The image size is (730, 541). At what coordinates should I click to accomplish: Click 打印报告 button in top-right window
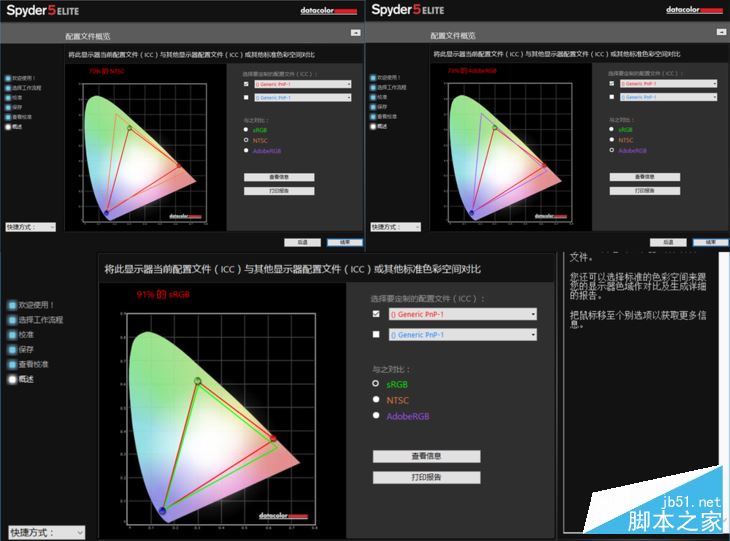[x=645, y=191]
